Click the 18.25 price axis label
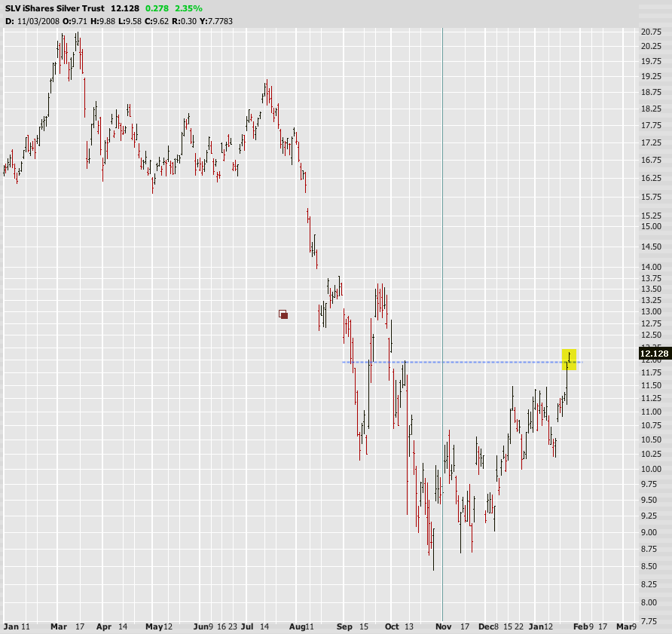672x634 pixels. (x=651, y=109)
